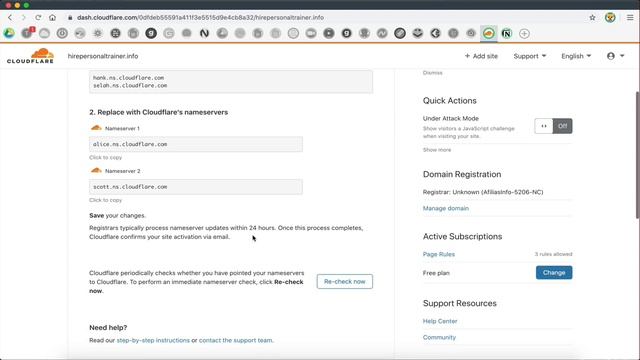Viewport: 640px width, 360px height.
Task: Select the active Cloudflare pinned tab
Action: pyautogui.click(x=489, y=33)
